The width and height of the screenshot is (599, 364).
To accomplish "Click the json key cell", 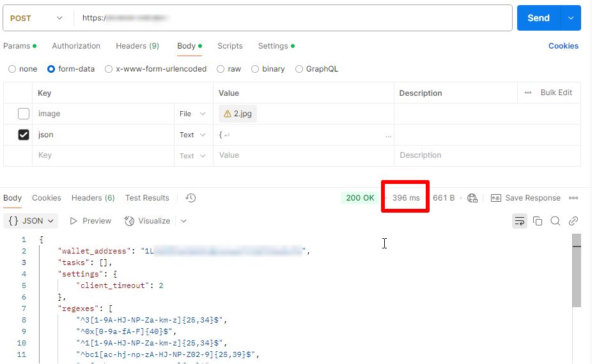I will 103,135.
